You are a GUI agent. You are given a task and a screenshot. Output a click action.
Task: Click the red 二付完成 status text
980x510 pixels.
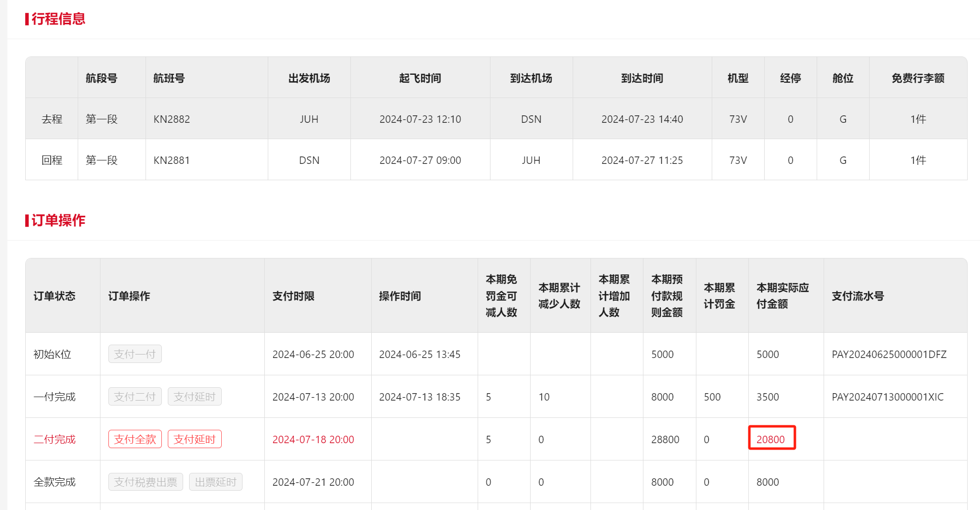[x=54, y=439]
